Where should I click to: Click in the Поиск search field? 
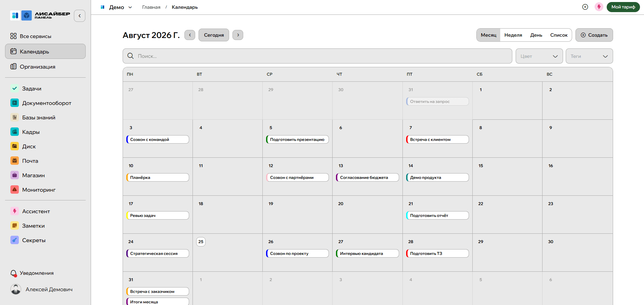tap(317, 56)
